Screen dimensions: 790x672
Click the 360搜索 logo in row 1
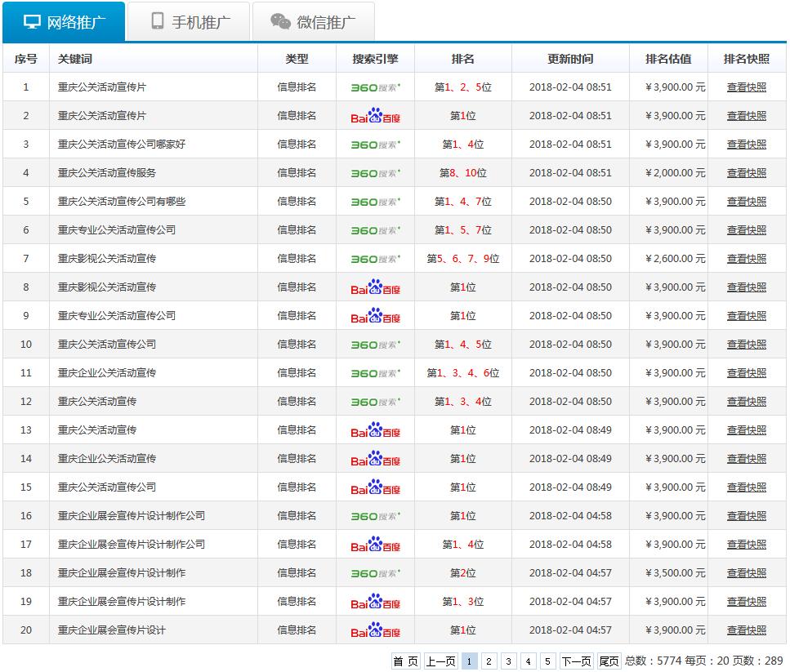(x=375, y=87)
